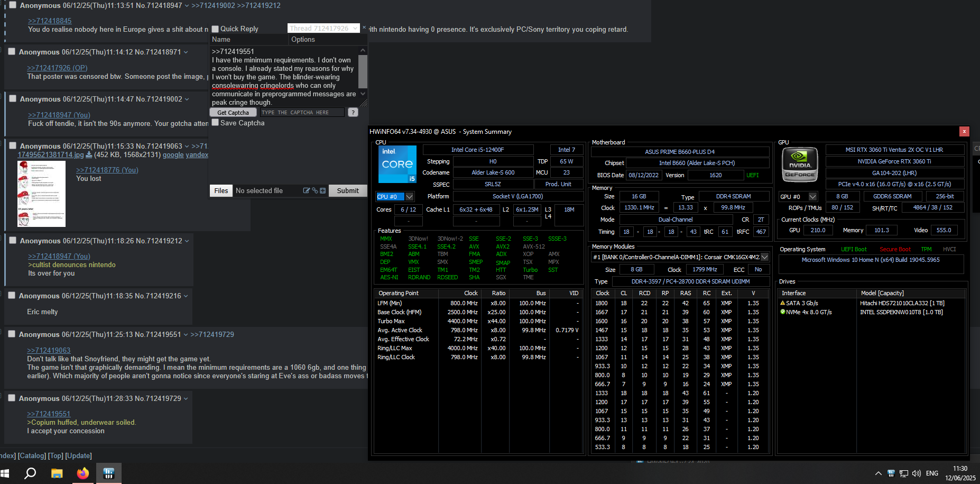980x484 pixels.
Task: Click into the TYPE THE CAPTCHA HERE field
Action: click(x=302, y=112)
